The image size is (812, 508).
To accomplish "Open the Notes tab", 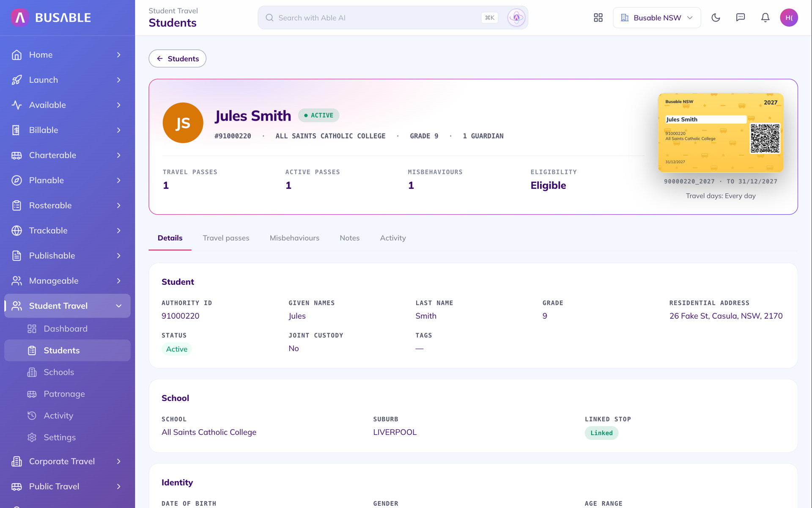I will 349,238.
